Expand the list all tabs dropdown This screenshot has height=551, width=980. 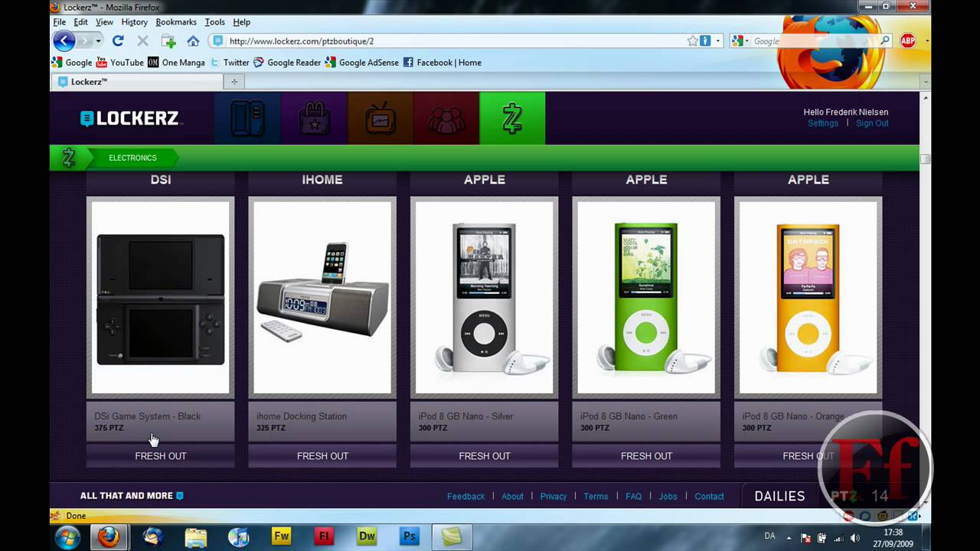coord(925,82)
